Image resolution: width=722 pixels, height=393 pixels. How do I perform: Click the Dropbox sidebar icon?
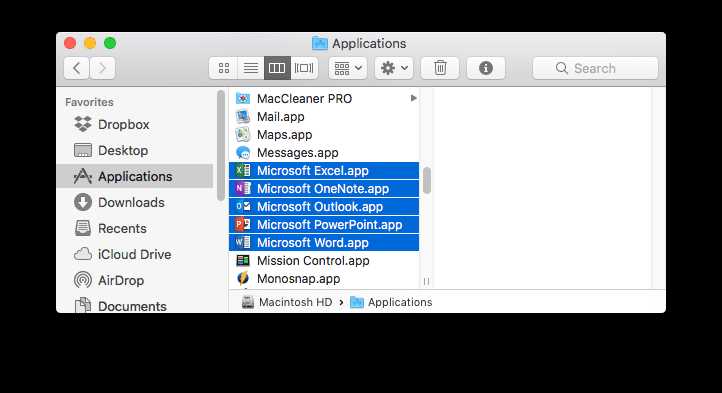(83, 124)
